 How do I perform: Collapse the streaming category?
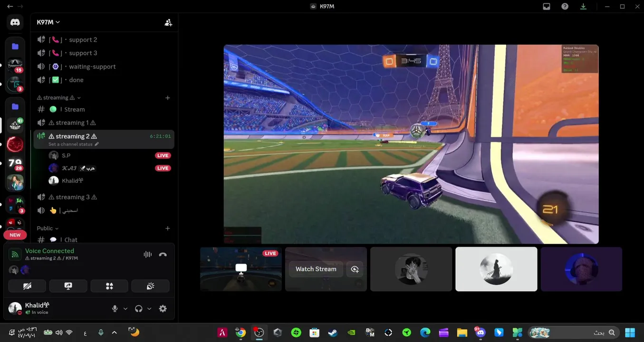(x=59, y=98)
